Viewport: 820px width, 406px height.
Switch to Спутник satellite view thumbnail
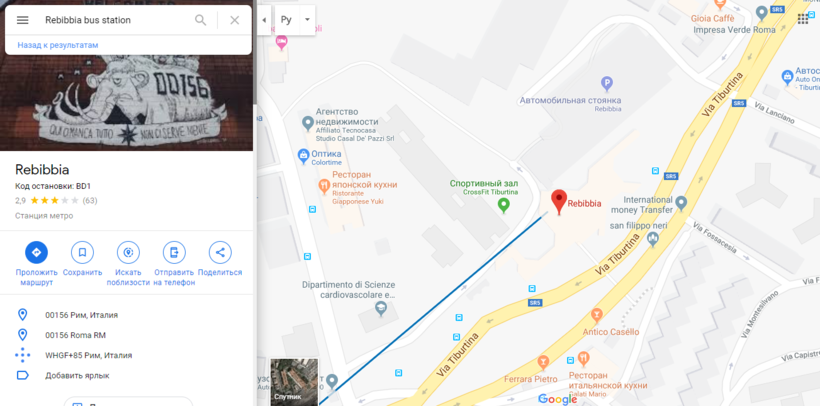tap(294, 382)
